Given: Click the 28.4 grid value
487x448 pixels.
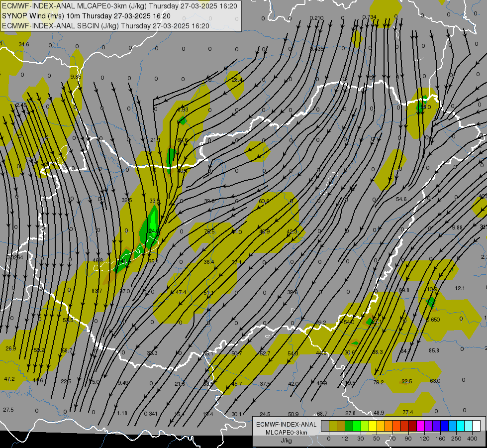Looking at the screenshot, I should click(x=237, y=80).
